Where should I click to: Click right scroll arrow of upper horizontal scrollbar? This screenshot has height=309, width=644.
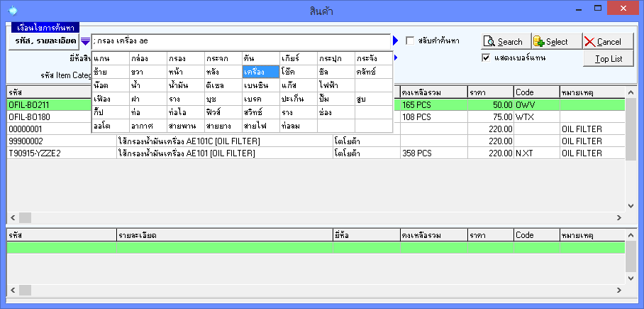coord(619,217)
